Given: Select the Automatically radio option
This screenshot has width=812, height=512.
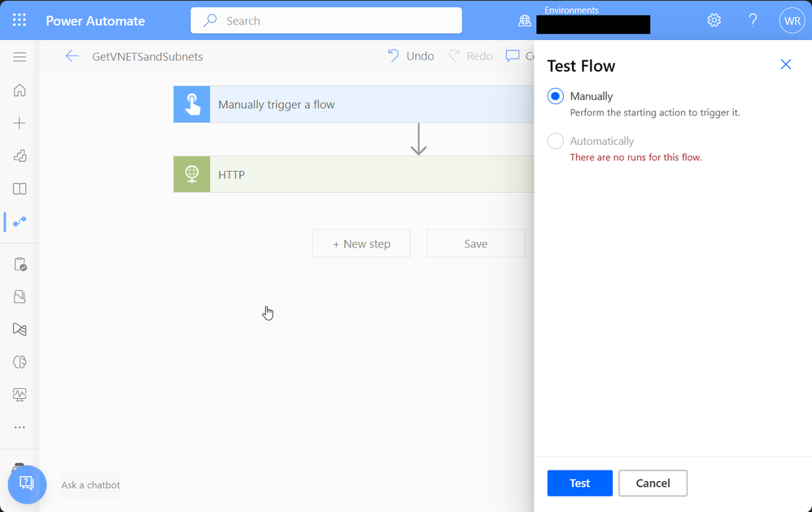Looking at the screenshot, I should [556, 141].
